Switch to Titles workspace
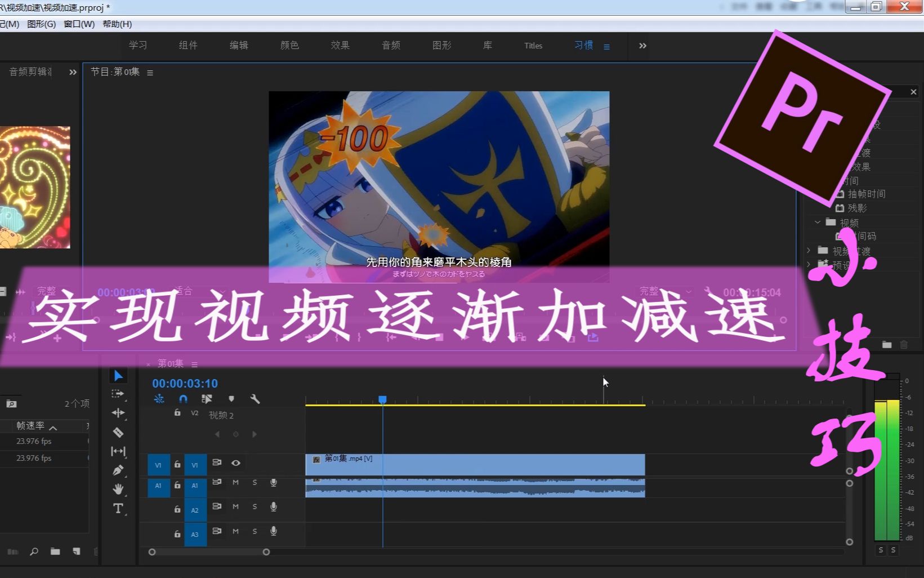 [533, 46]
